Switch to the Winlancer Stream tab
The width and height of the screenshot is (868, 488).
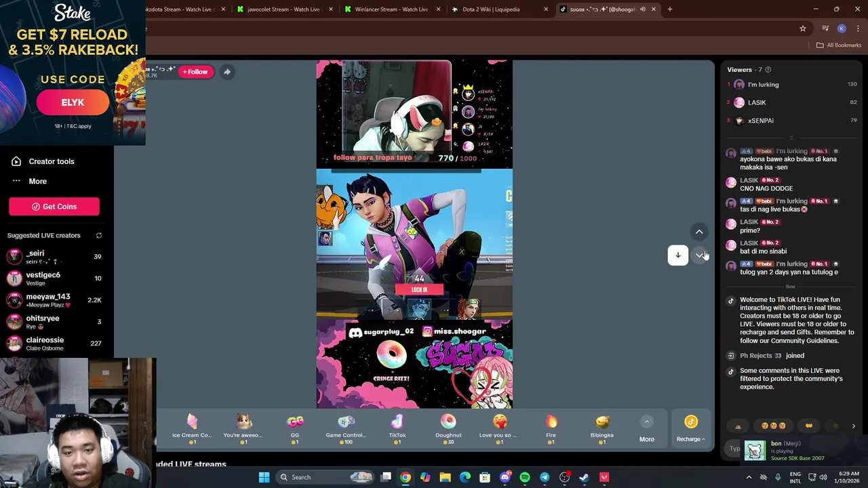coord(391,9)
